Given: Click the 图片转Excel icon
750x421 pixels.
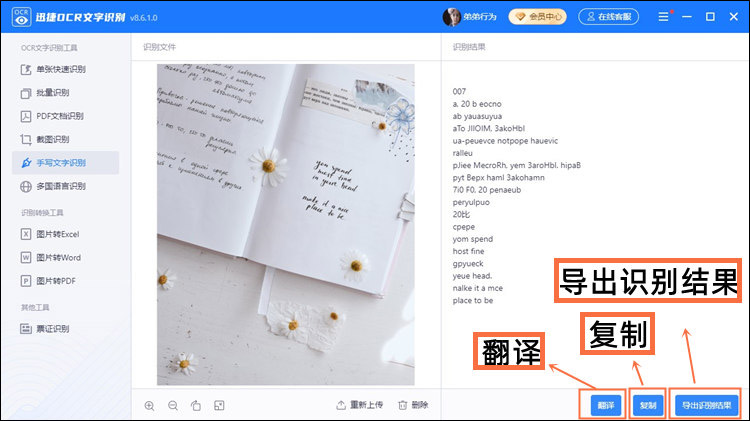Looking at the screenshot, I should tap(26, 234).
